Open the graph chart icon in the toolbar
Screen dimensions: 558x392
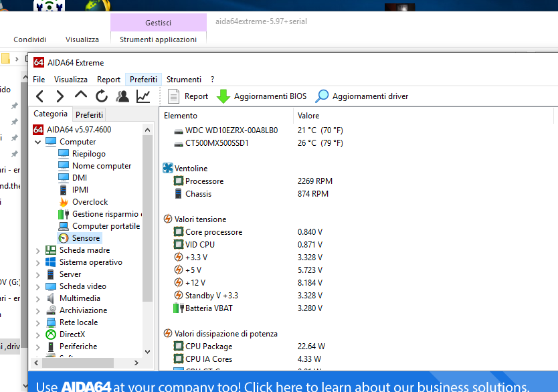[x=143, y=96]
